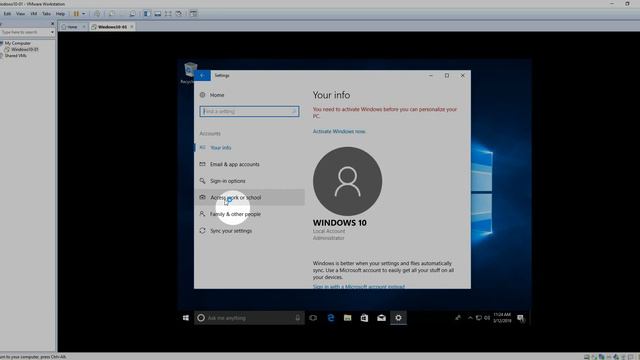Viewport: 640px width, 360px height.
Task: Open VMware Help menu
Action: click(60, 13)
